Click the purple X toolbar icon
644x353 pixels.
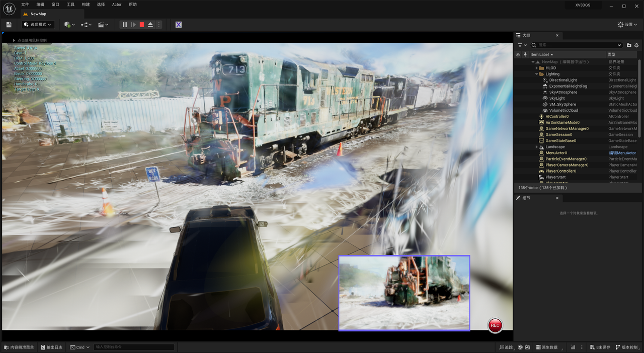[x=178, y=24]
